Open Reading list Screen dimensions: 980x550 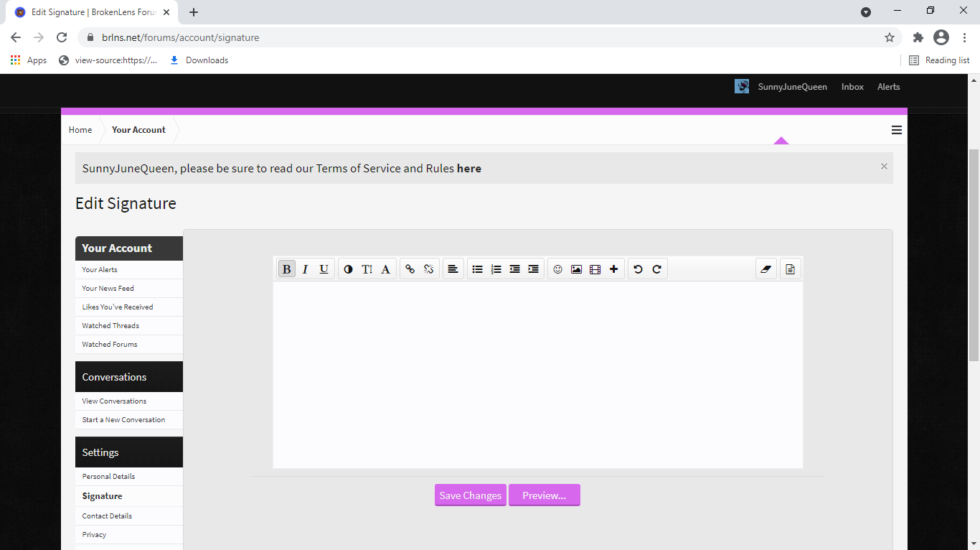(x=939, y=60)
